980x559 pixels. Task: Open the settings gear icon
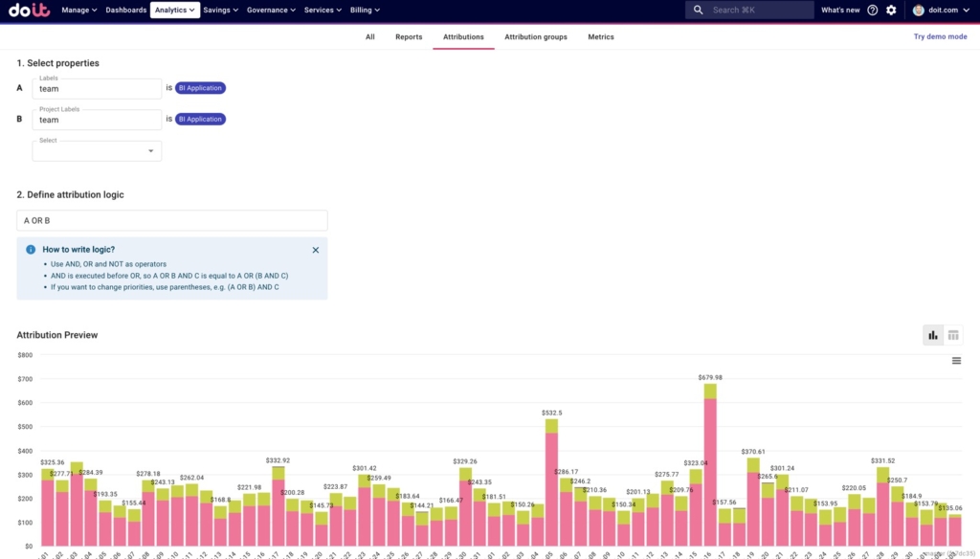pyautogui.click(x=892, y=10)
